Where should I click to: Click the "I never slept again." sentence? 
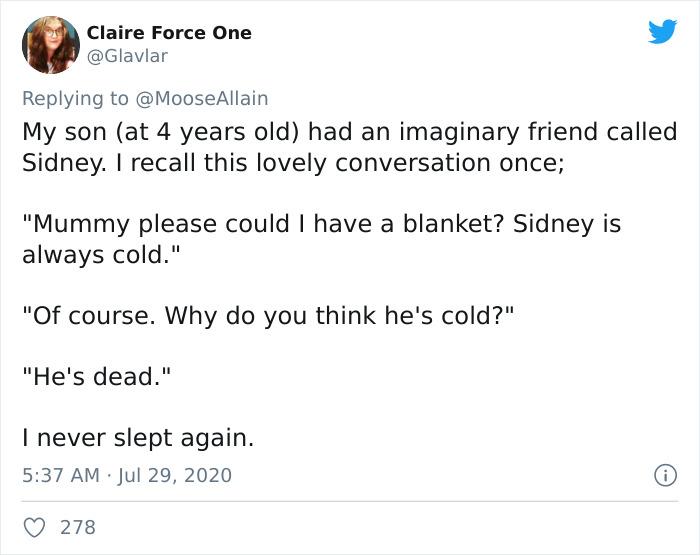[x=138, y=437]
